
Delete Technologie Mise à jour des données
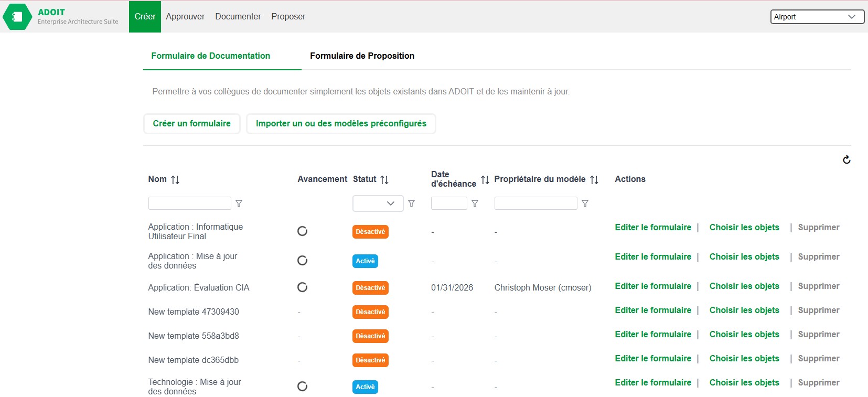coord(819,383)
